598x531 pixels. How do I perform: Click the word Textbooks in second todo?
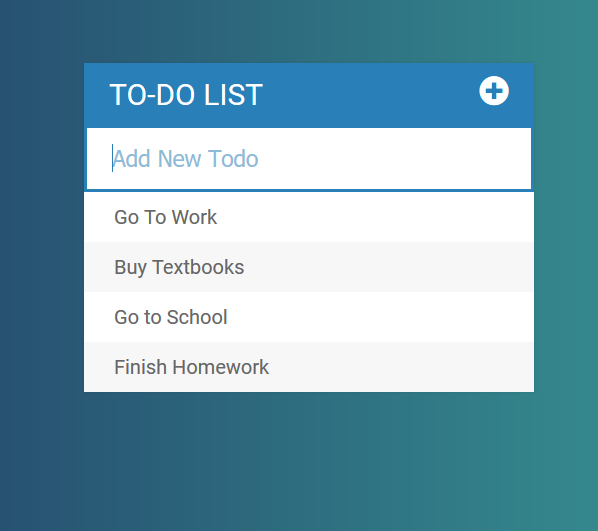click(x=198, y=267)
